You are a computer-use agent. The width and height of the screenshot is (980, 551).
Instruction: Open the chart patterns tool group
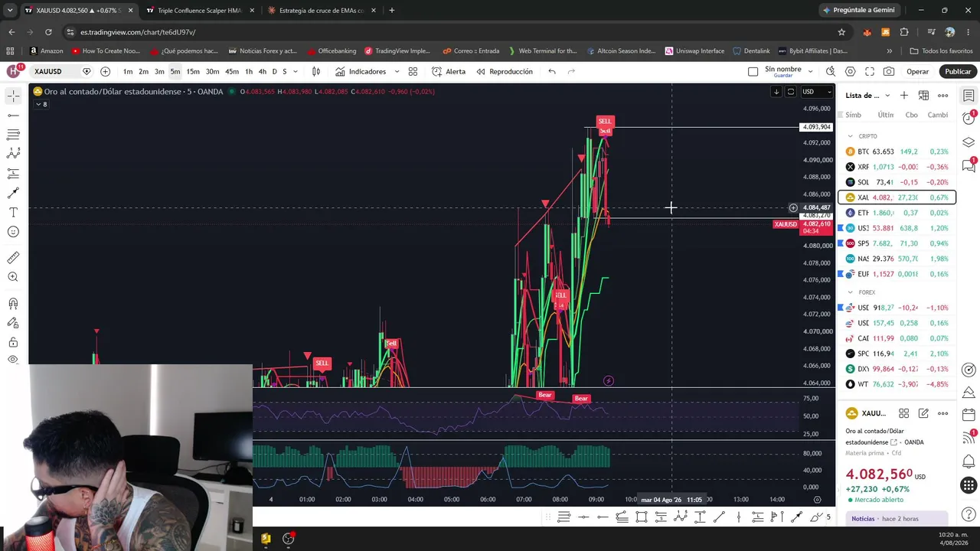(x=13, y=154)
